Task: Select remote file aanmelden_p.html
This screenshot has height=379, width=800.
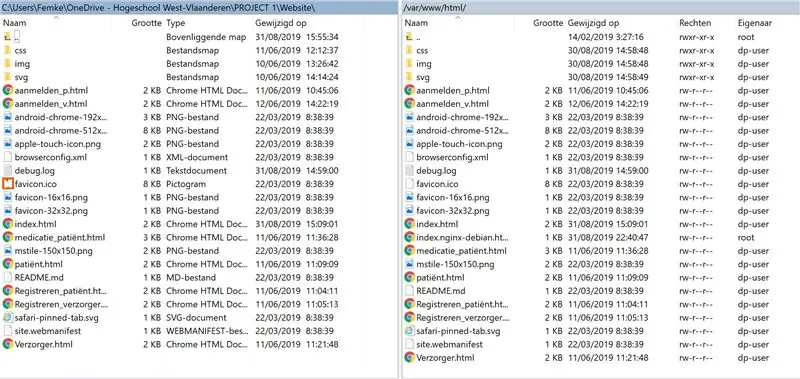Action: click(x=453, y=90)
